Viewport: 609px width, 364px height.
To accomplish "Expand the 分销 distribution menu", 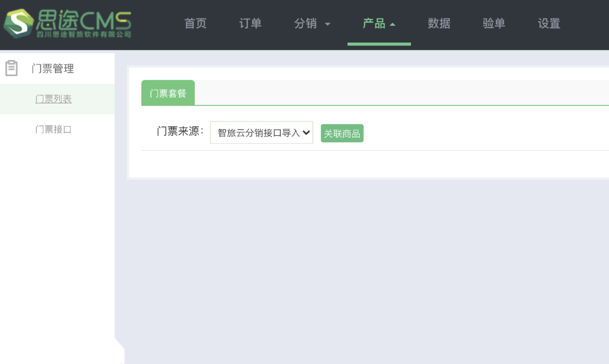I will coord(306,24).
